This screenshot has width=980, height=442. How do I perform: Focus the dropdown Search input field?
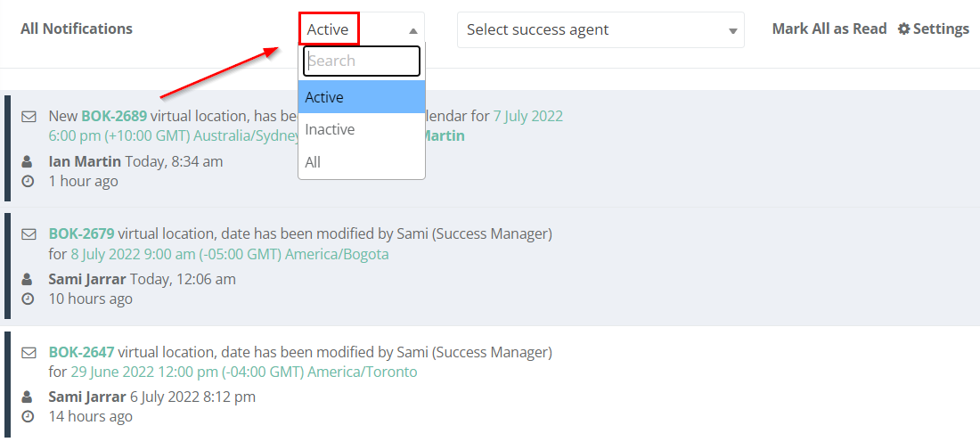362,61
